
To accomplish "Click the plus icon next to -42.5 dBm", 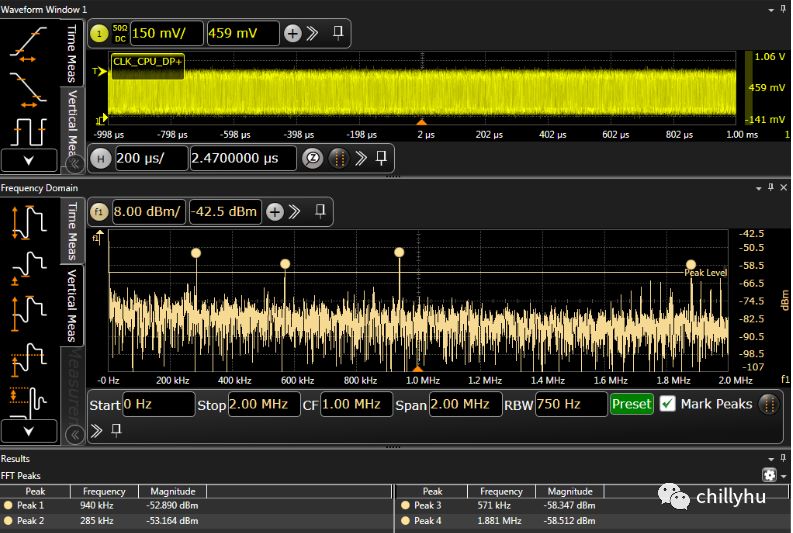I will pyautogui.click(x=273, y=211).
